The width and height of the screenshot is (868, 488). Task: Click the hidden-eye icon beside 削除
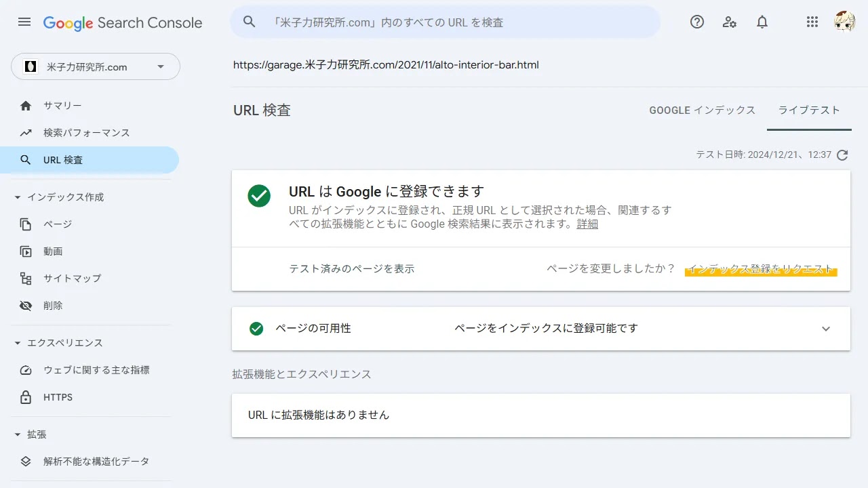click(26, 306)
